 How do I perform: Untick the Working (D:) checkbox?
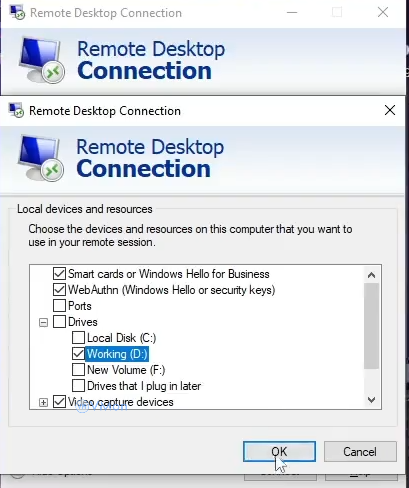tap(78, 354)
